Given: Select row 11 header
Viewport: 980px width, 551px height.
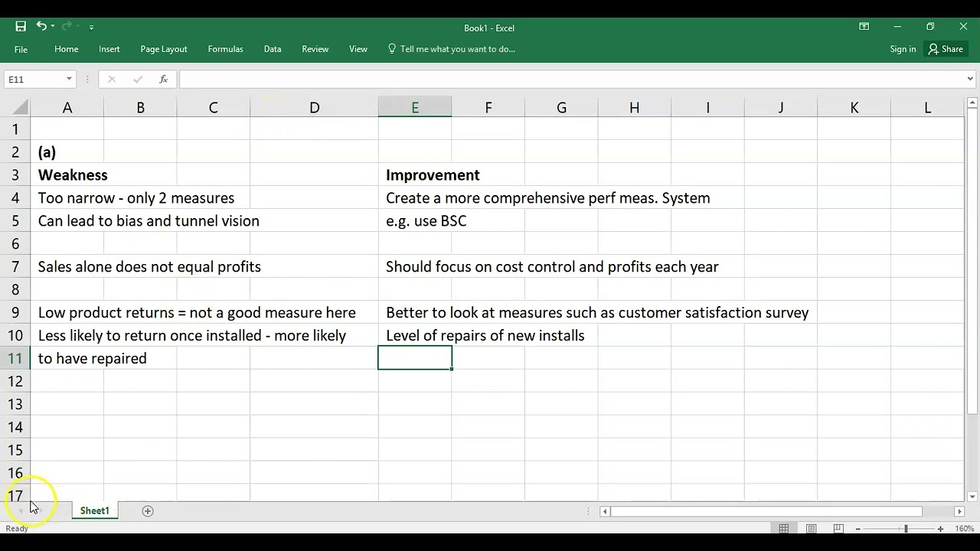Looking at the screenshot, I should [15, 358].
